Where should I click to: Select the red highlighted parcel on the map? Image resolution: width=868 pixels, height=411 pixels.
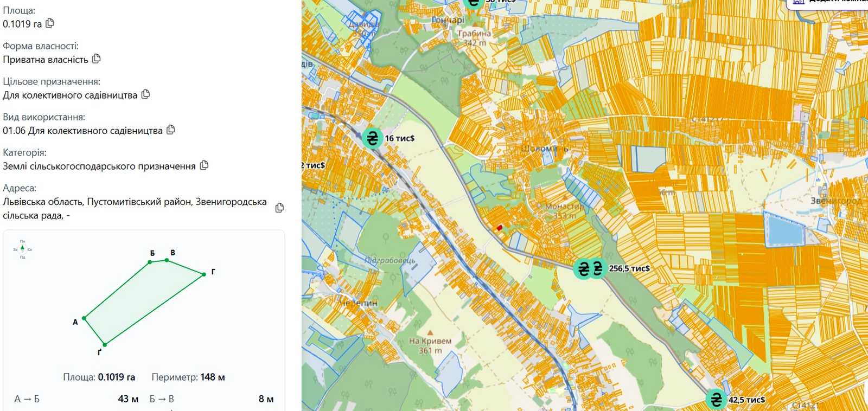click(x=500, y=228)
